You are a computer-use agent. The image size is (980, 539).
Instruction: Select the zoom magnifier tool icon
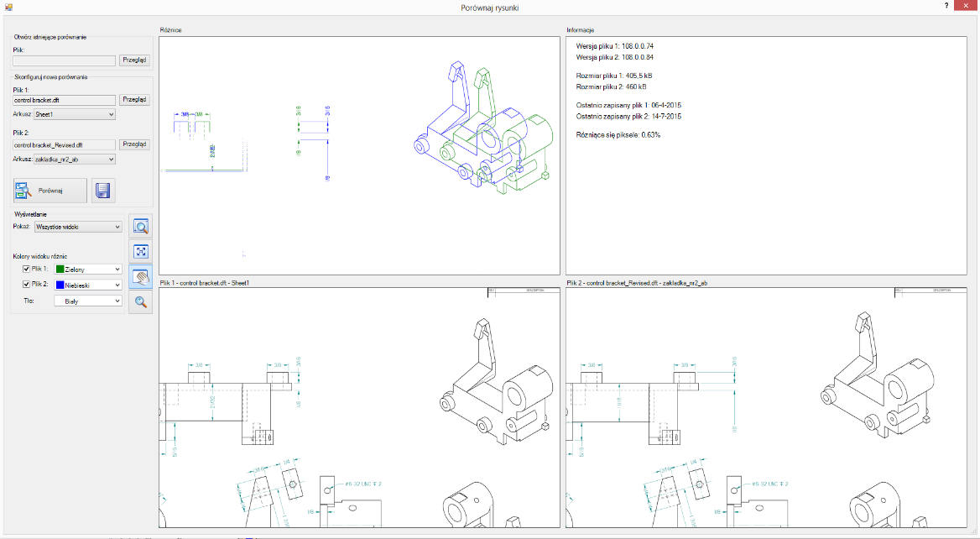[141, 302]
